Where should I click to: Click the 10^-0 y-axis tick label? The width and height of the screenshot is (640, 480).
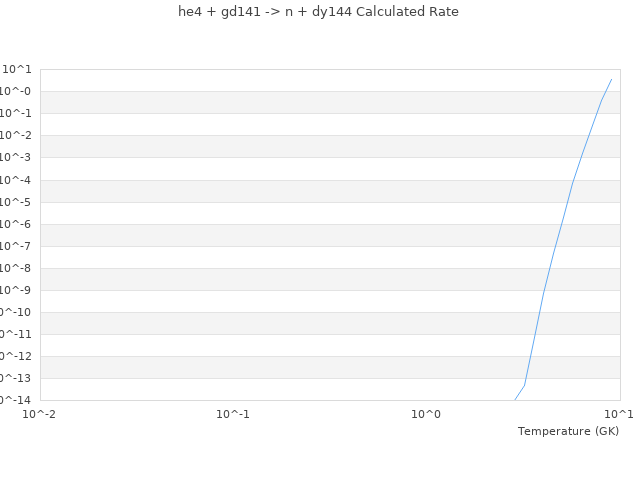17,91
